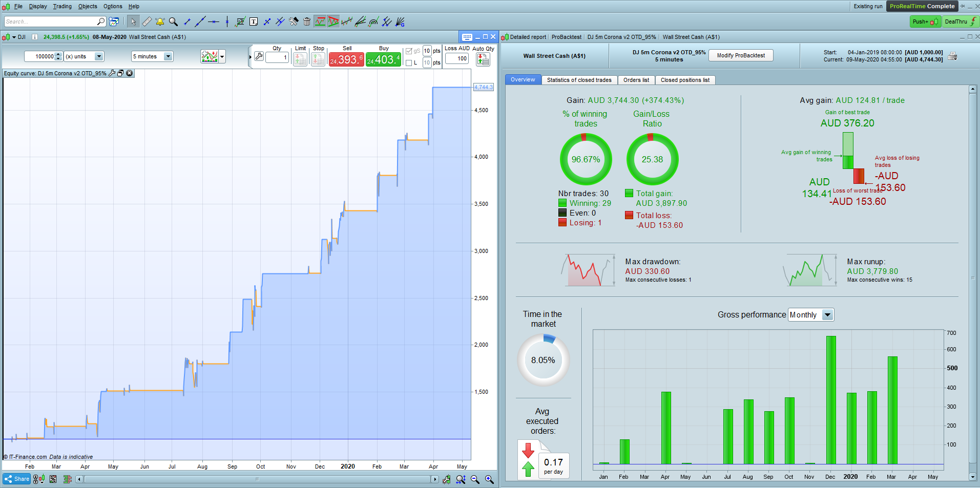Open the Trading menu
The image size is (980, 488).
[x=62, y=6]
